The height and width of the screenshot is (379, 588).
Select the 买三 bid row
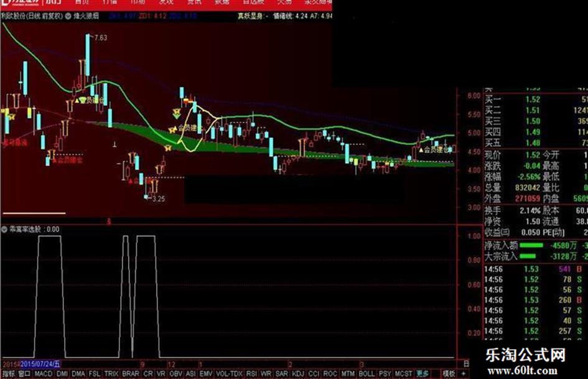coord(536,121)
